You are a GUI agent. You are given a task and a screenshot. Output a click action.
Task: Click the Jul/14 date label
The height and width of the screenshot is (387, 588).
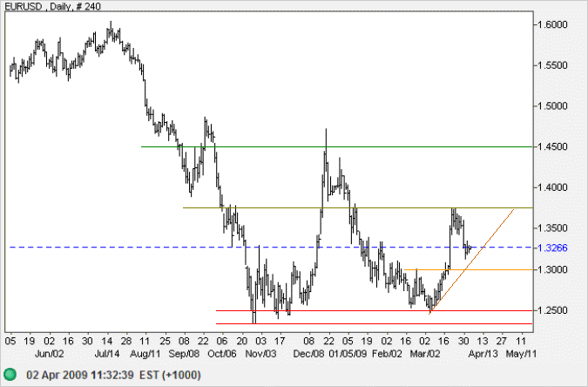[106, 354]
